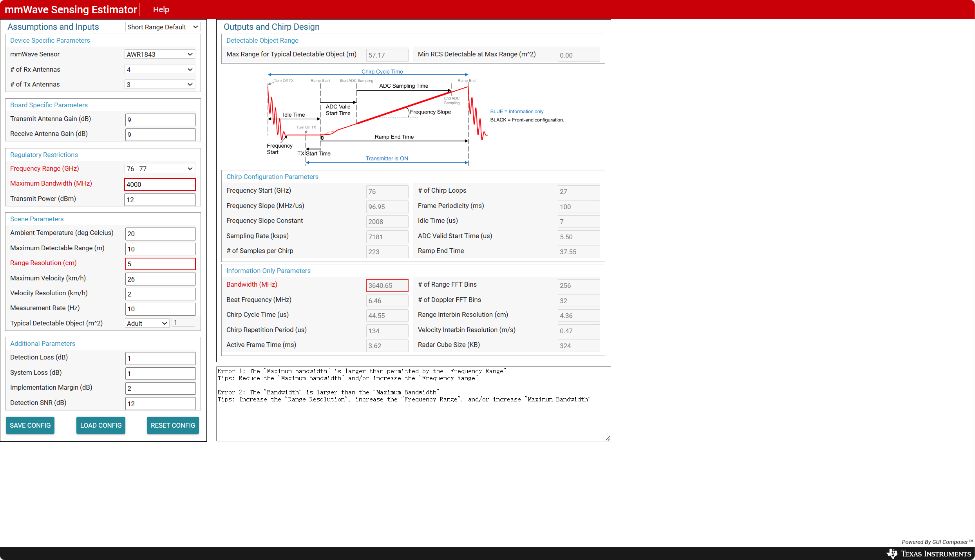
Task: Click the chirp timing diagram image
Action: tap(376, 117)
